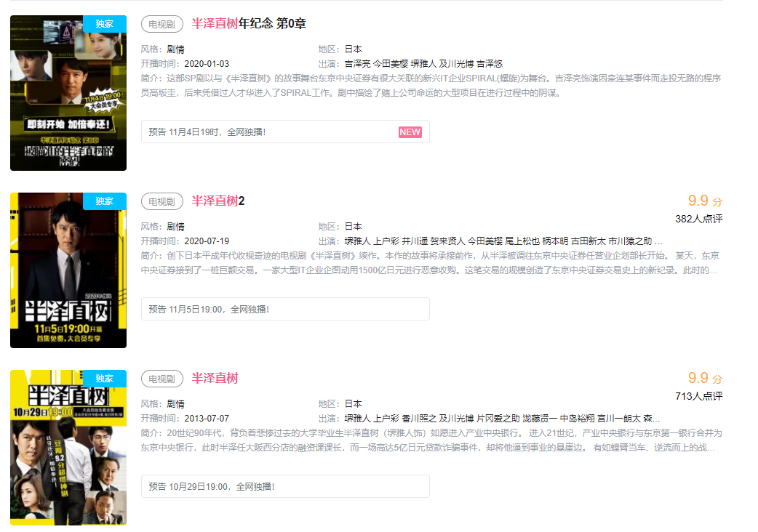The image size is (758, 532).
Task: Open the 预告 11月5日19:00 episode box
Action: [x=285, y=309]
